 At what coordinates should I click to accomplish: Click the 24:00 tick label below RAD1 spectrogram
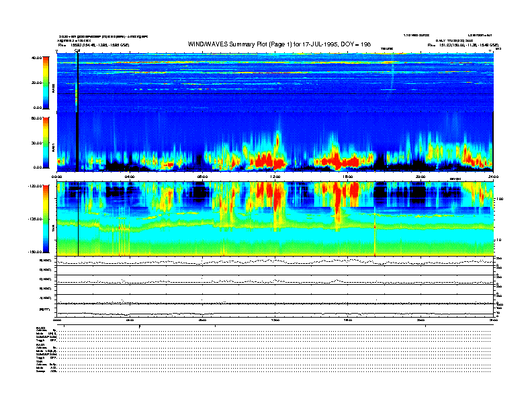point(493,177)
